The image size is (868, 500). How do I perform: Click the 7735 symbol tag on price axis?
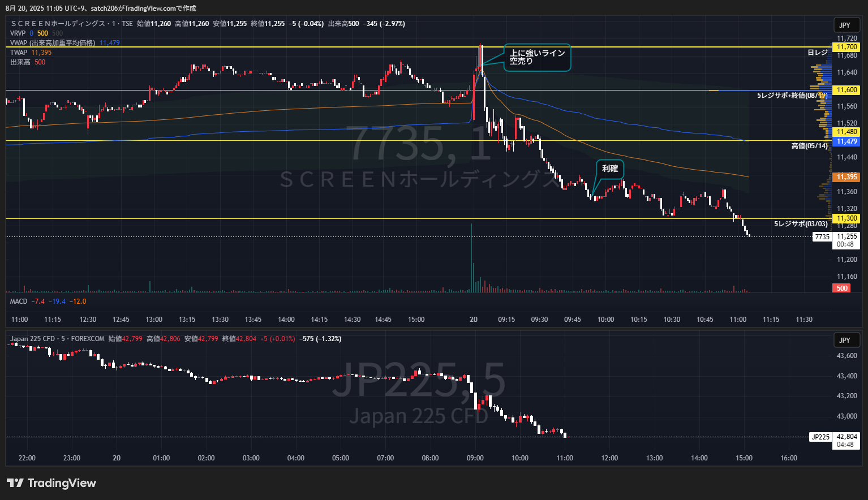click(822, 237)
